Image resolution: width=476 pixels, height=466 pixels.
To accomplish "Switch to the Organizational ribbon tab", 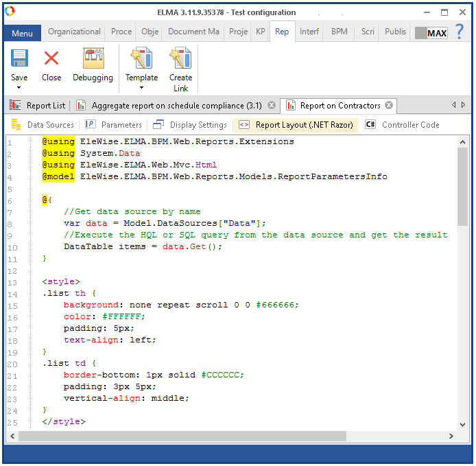I will click(74, 32).
